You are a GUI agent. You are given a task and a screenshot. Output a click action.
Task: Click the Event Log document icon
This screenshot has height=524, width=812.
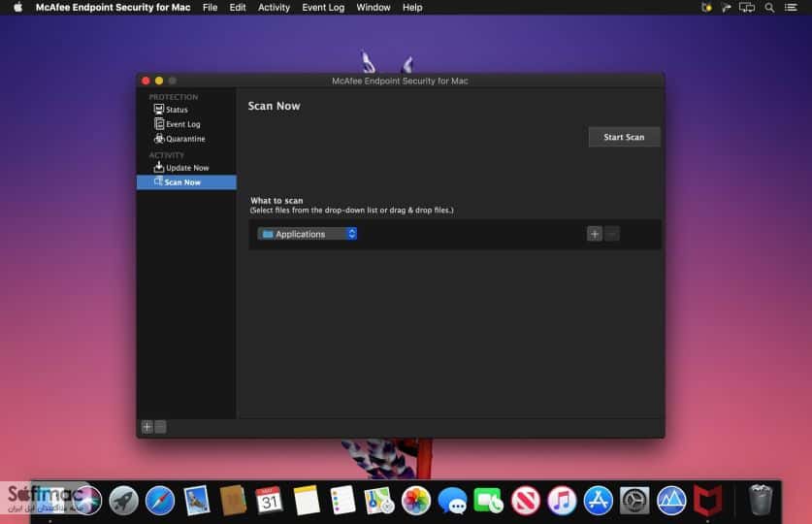(x=159, y=124)
